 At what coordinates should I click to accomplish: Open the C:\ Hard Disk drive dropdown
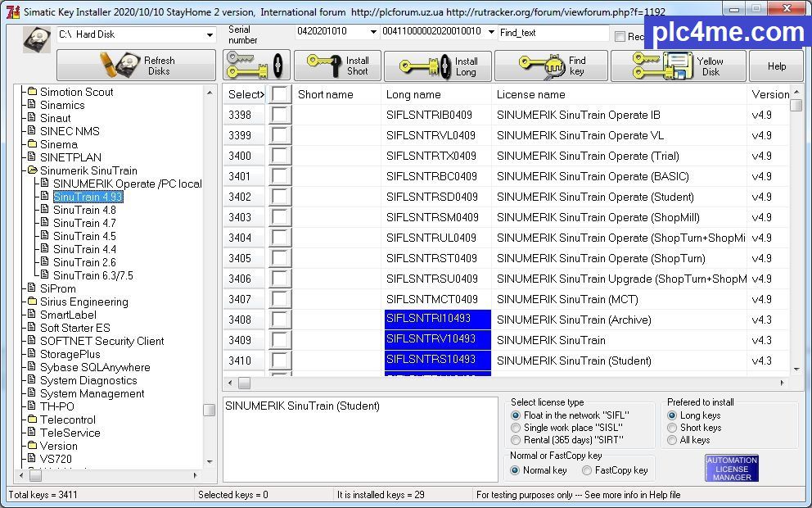coord(210,35)
